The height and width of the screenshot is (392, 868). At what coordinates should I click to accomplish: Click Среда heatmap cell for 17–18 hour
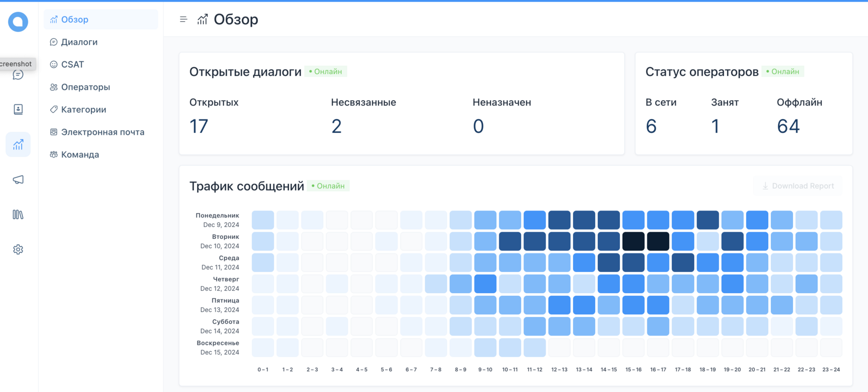[683, 262]
